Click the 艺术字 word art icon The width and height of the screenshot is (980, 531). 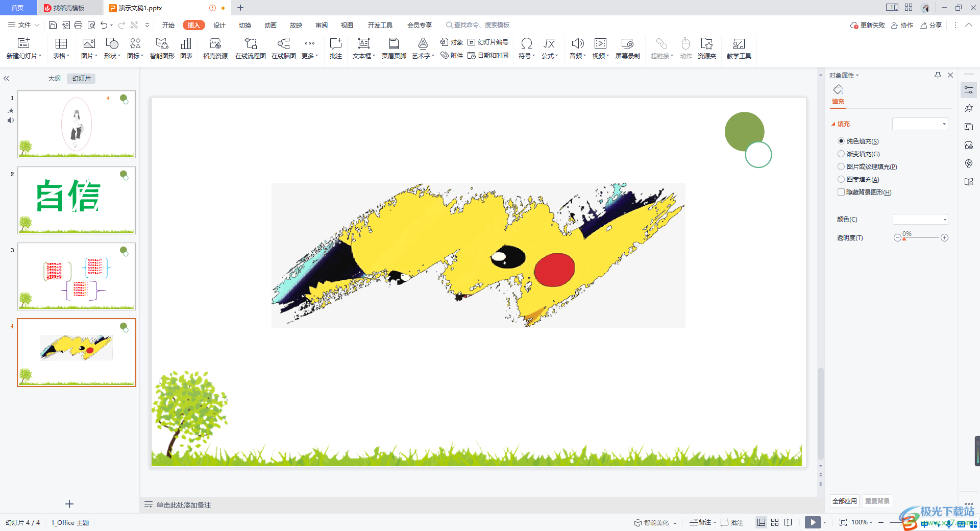(x=423, y=43)
